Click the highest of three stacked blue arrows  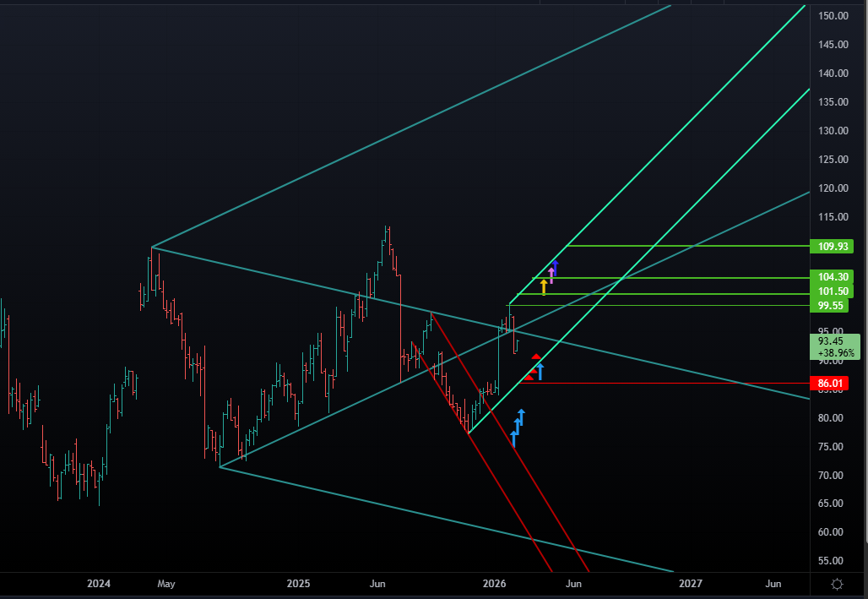pos(522,416)
